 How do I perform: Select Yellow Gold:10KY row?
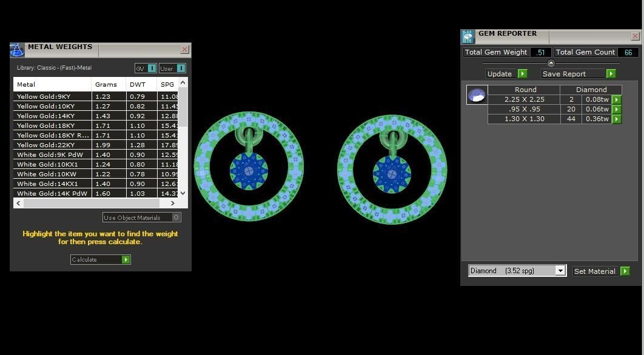click(x=96, y=106)
